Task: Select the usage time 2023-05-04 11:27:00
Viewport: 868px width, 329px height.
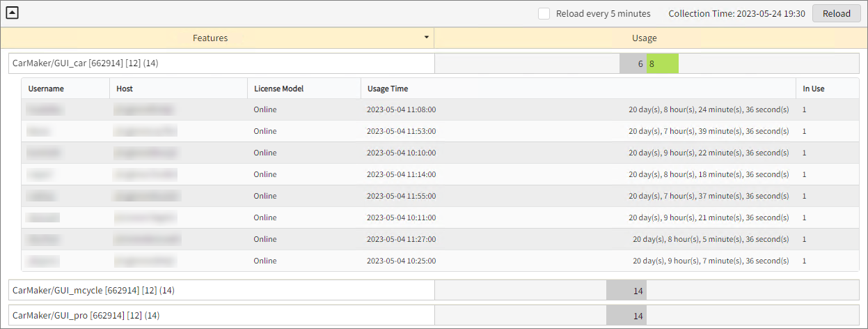Action: pos(401,239)
